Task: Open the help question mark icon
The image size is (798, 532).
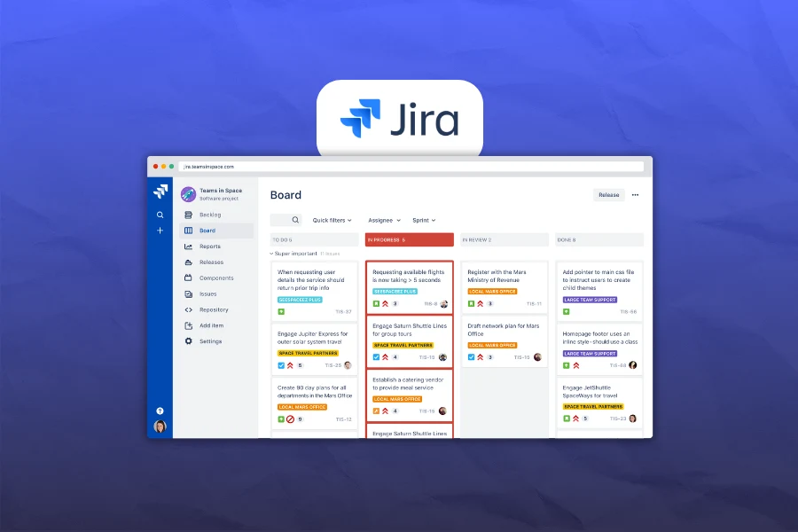Action: tap(160, 411)
